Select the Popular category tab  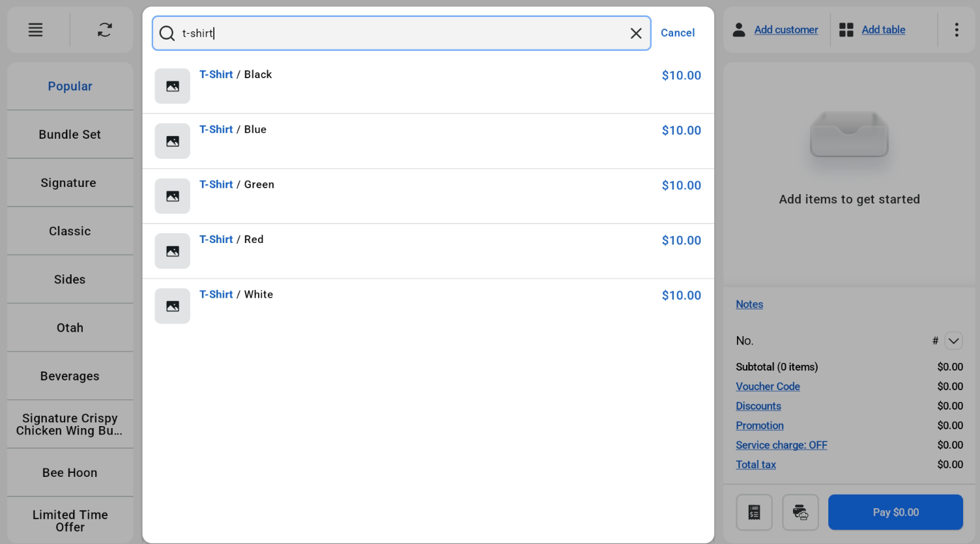coord(70,86)
